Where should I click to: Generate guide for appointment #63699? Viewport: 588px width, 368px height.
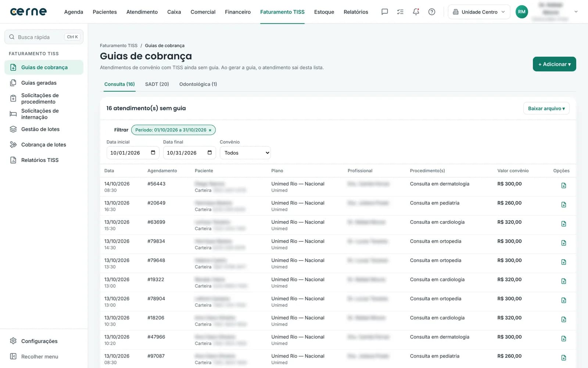click(x=563, y=224)
